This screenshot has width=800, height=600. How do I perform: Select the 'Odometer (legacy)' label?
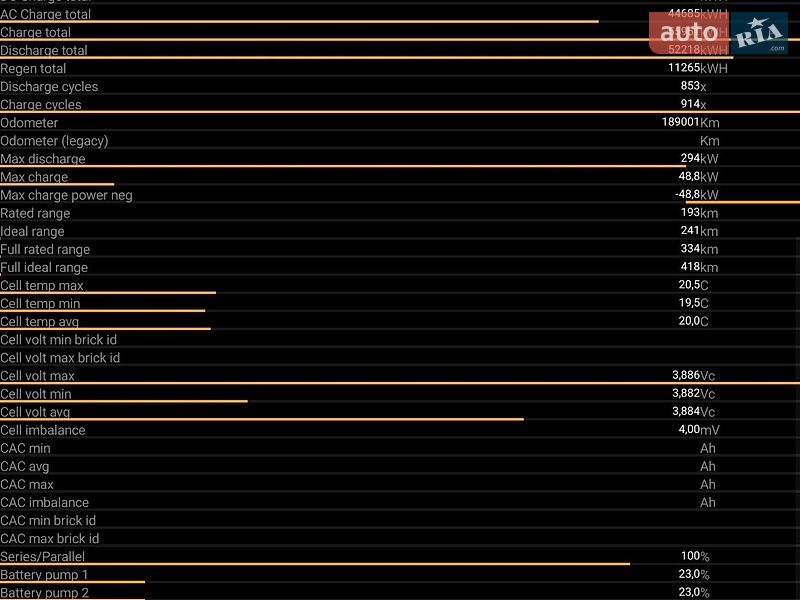(54, 141)
